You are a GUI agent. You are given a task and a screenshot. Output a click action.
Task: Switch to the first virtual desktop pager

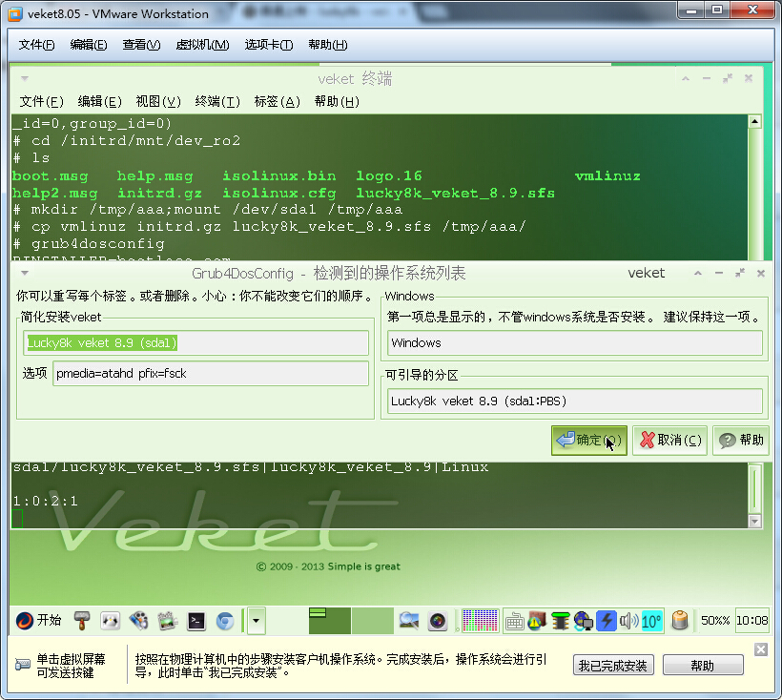click(x=329, y=621)
